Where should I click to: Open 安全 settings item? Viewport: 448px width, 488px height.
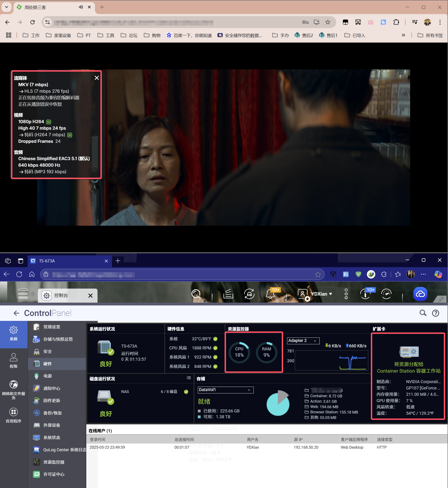point(57,351)
